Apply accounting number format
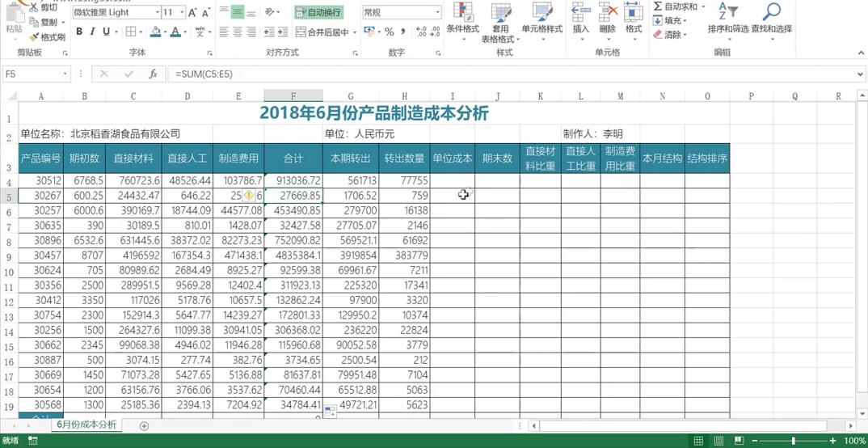 point(369,32)
